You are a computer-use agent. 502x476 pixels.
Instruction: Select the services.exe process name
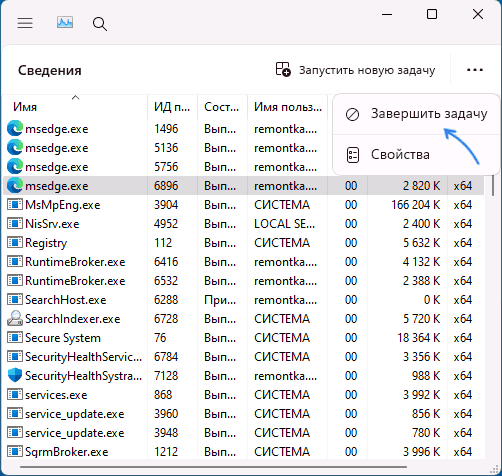(56, 395)
